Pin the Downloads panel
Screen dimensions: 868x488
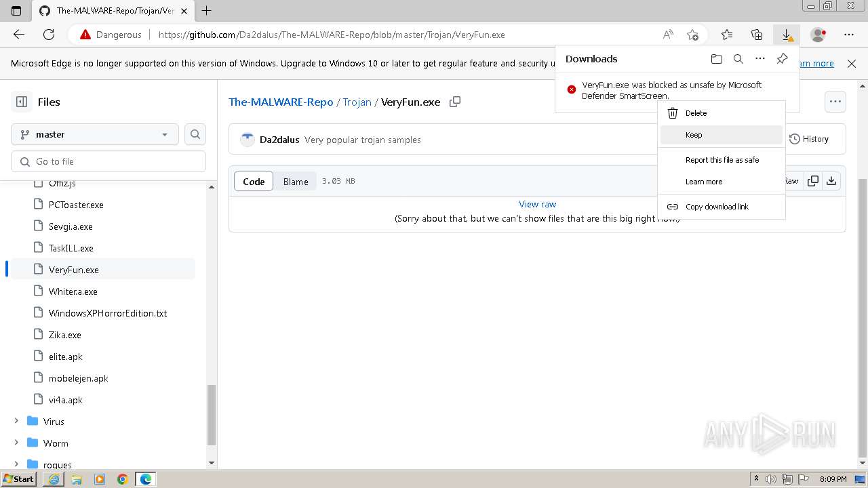pos(782,59)
